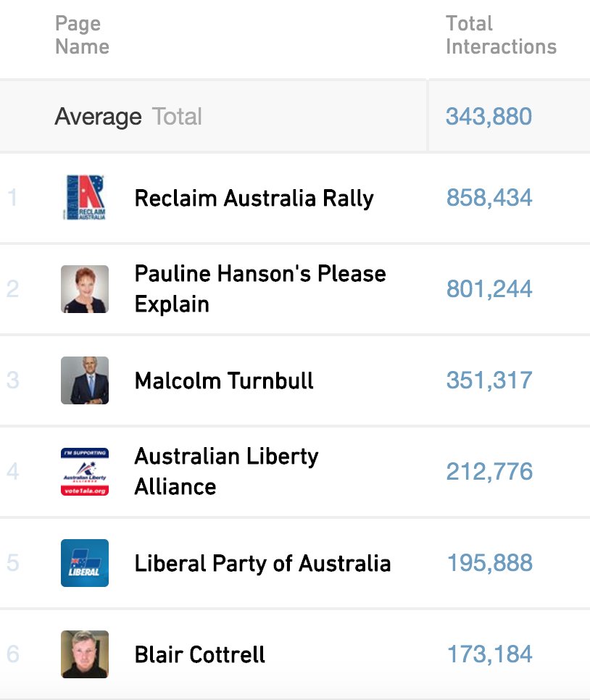Click the 858,434 interactions value
This screenshot has width=590, height=700.
[x=489, y=198]
